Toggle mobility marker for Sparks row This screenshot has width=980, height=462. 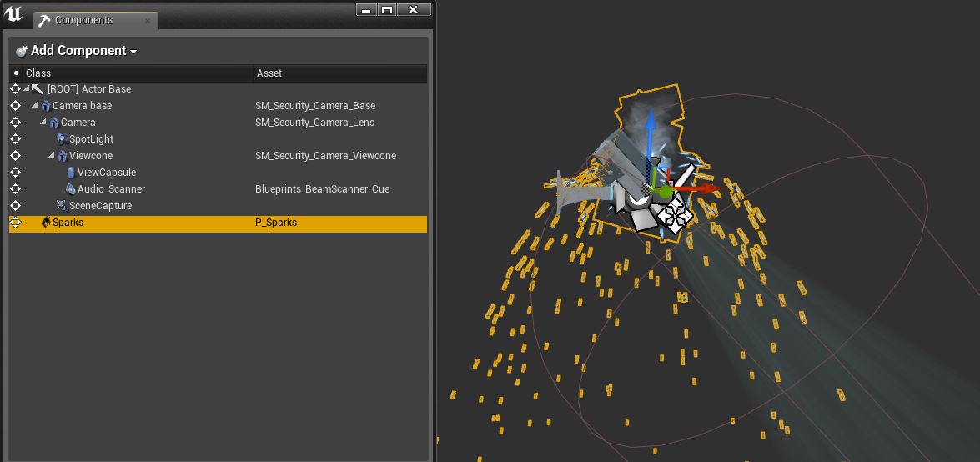[x=16, y=223]
